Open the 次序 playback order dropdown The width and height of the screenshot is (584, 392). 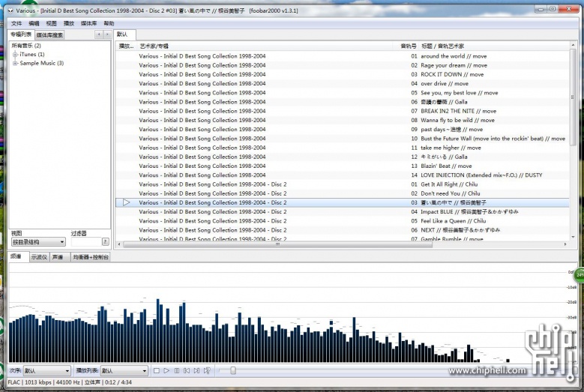click(47, 371)
